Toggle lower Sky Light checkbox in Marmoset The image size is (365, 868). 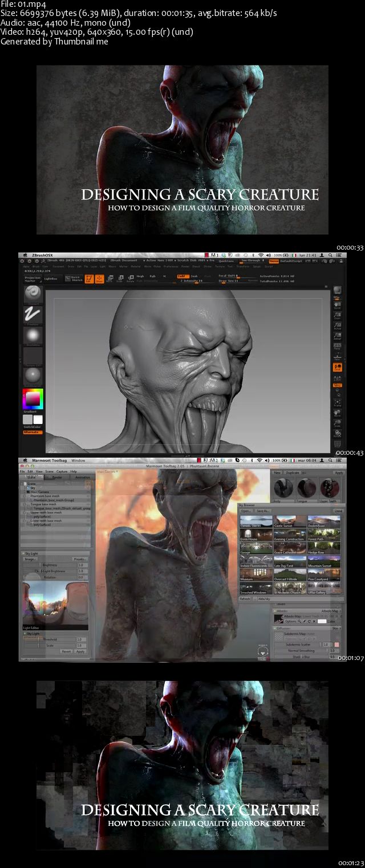point(25,633)
